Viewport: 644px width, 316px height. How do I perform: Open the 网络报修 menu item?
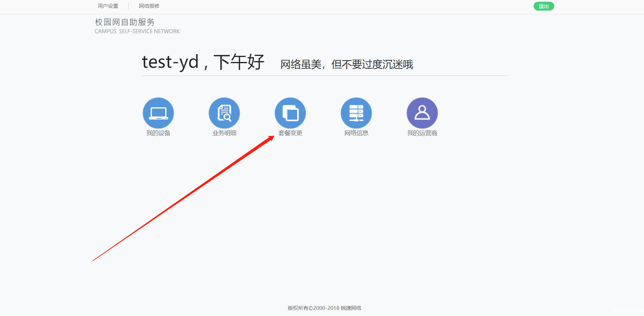(x=149, y=6)
